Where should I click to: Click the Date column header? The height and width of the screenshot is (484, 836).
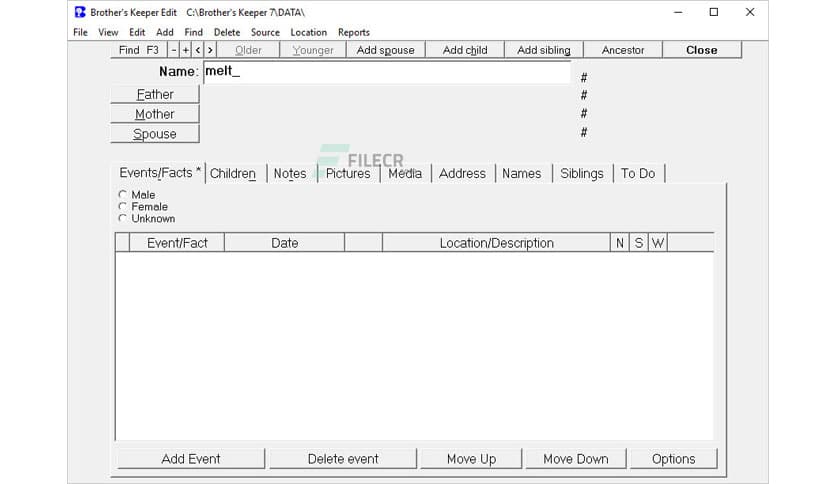pos(285,243)
